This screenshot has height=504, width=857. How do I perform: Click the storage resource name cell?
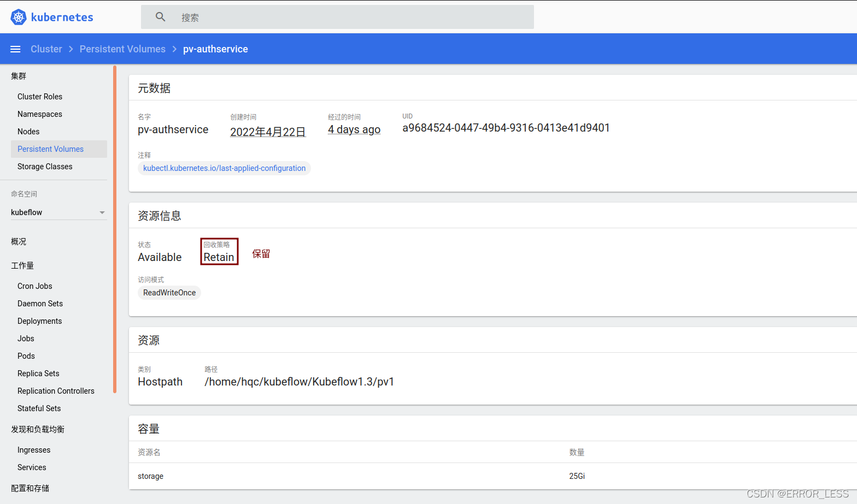(151, 476)
